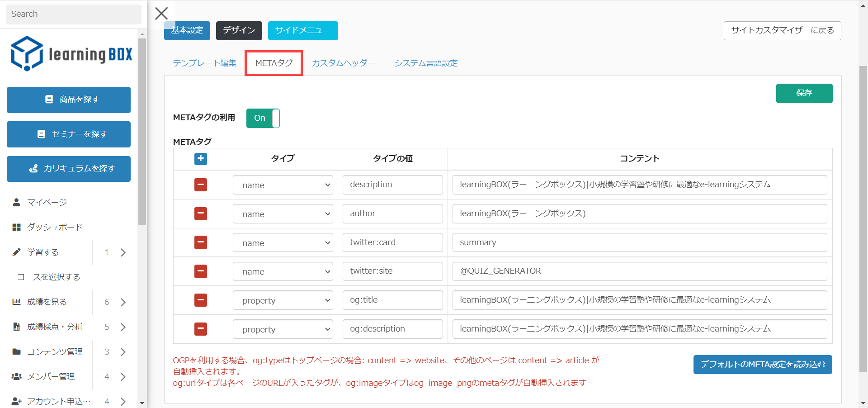Open ダッシュボード in the sidebar
This screenshot has height=408, width=868.
54,227
